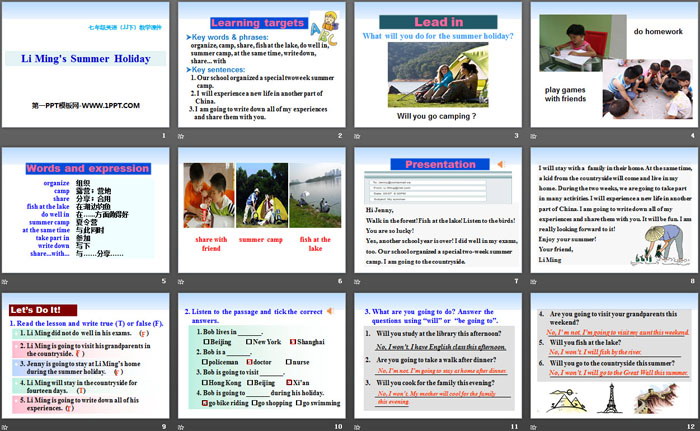Viewport: 700px width, 431px height.
Task: Open the Lead in slide thumbnail
Action: coord(438,64)
